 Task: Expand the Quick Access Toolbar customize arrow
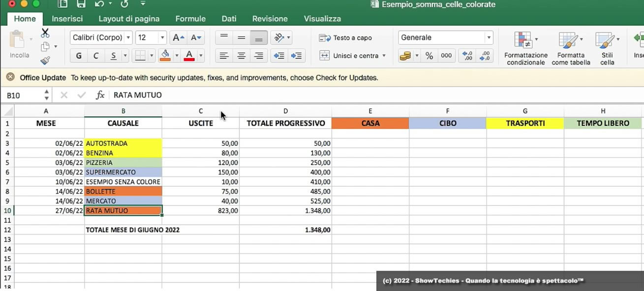tap(143, 4)
